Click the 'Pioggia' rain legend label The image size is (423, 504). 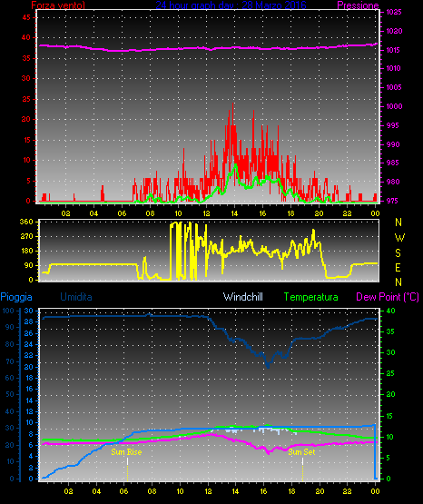[16, 297]
